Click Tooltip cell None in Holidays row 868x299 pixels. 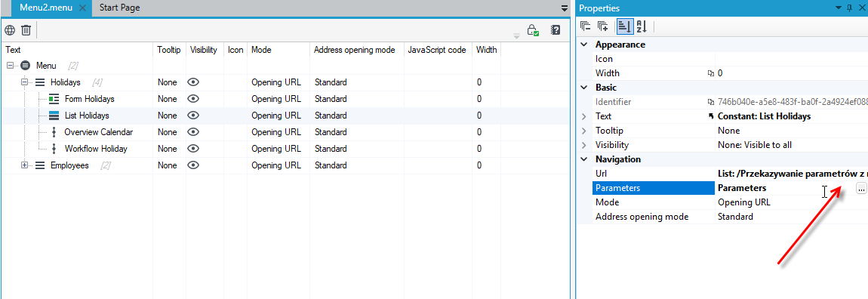point(167,82)
